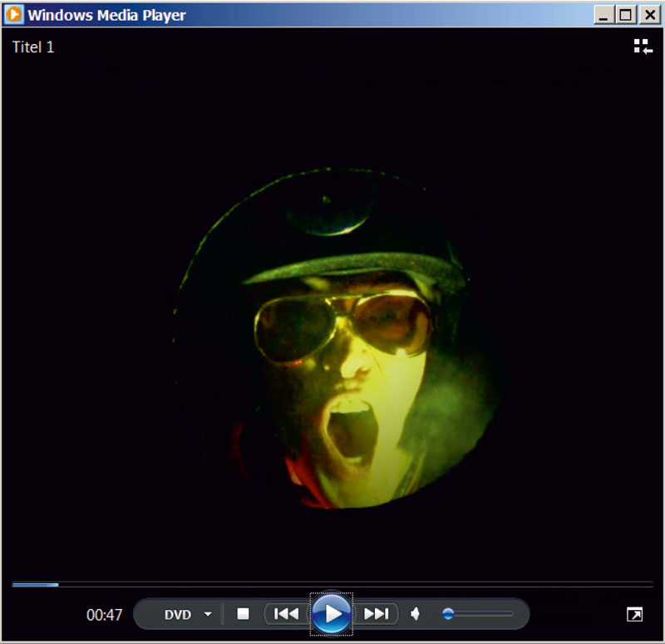The width and height of the screenshot is (665, 644).
Task: Click the Windows Media Player title bar icon
Action: (13, 14)
